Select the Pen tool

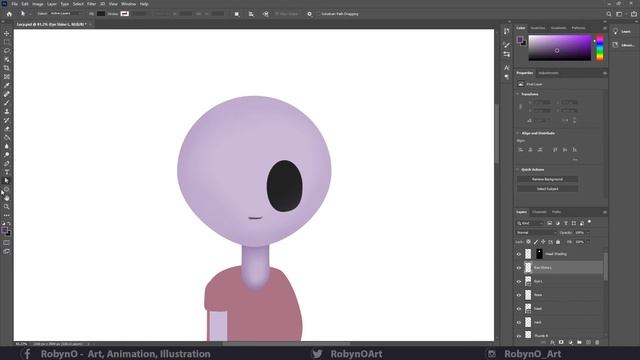point(7,163)
